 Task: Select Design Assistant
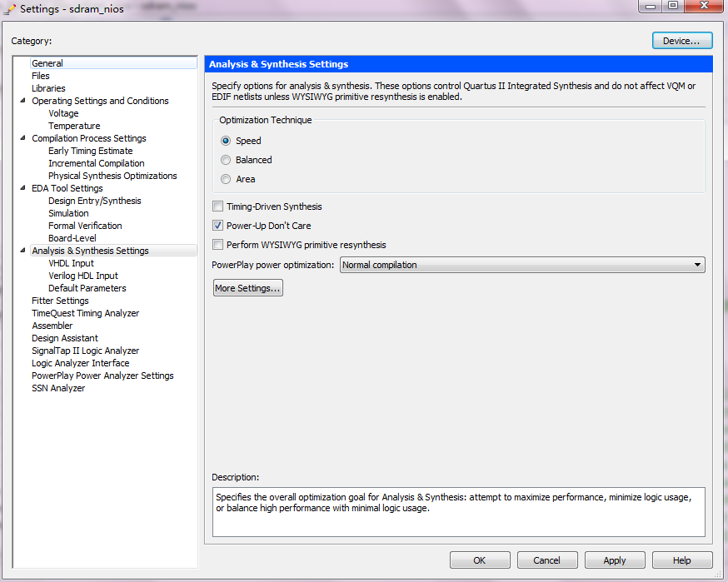tap(65, 338)
